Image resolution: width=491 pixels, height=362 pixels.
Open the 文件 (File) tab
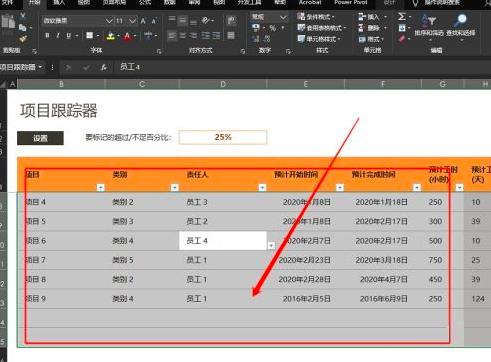pyautogui.click(x=7, y=2)
